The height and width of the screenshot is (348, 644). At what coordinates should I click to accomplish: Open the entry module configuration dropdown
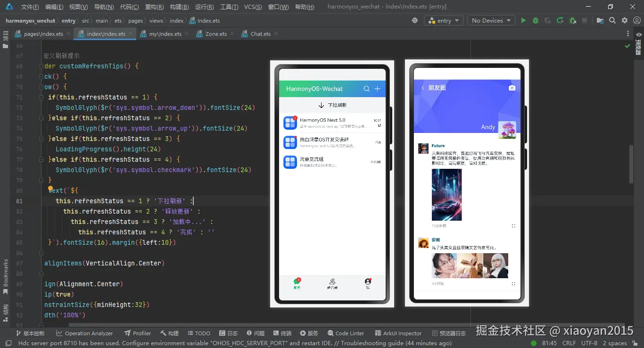pos(444,21)
